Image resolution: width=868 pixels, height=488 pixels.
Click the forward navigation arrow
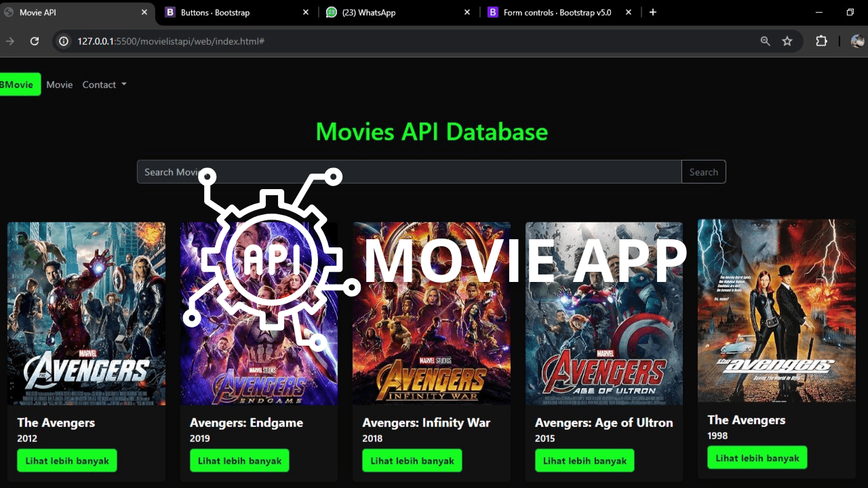(x=9, y=41)
